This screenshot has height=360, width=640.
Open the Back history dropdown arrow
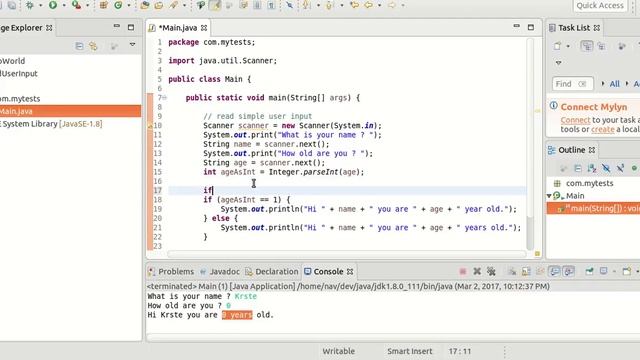379,5
